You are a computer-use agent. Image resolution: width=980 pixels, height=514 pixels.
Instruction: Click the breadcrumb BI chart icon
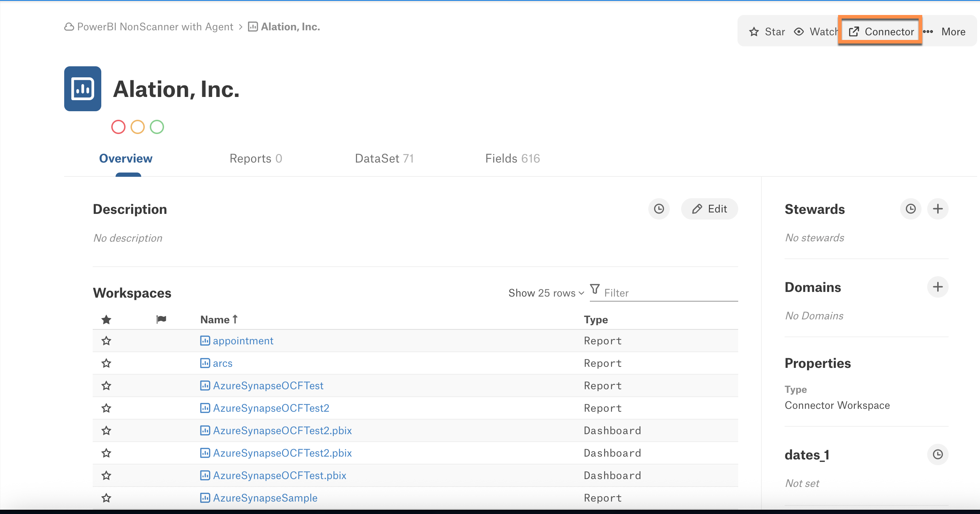(x=253, y=27)
